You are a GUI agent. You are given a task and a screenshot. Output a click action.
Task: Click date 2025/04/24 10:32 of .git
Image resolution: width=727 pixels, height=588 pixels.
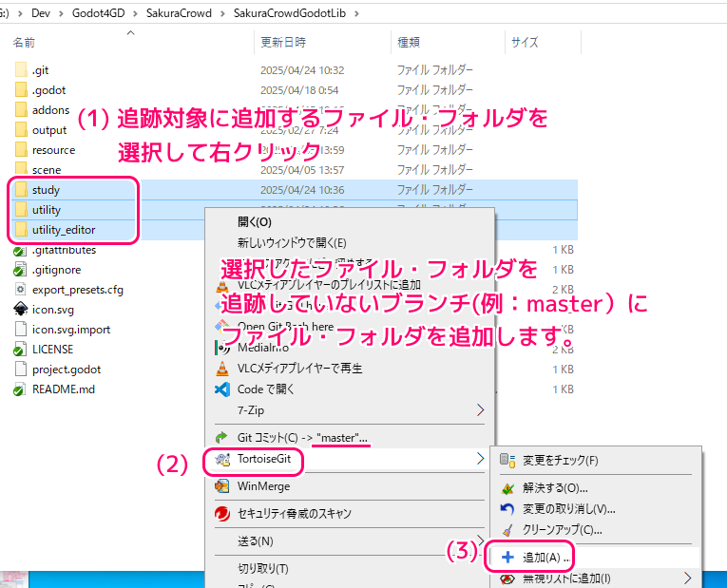click(302, 70)
